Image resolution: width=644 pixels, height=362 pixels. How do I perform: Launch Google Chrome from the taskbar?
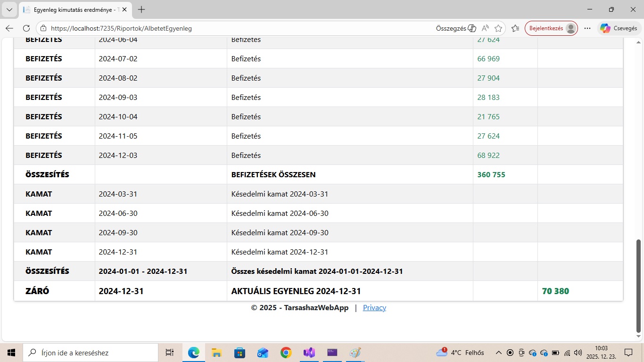[x=286, y=353]
